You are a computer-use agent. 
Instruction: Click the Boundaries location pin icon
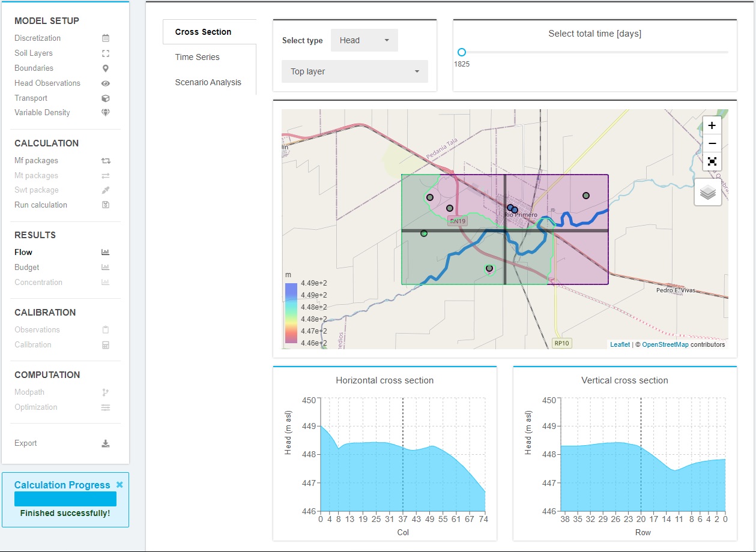tap(106, 68)
